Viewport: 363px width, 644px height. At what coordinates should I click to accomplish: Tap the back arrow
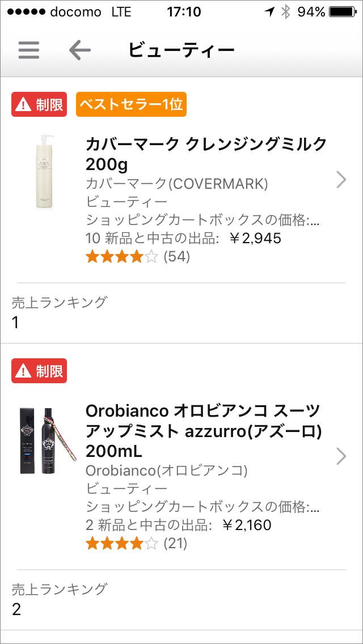point(79,50)
